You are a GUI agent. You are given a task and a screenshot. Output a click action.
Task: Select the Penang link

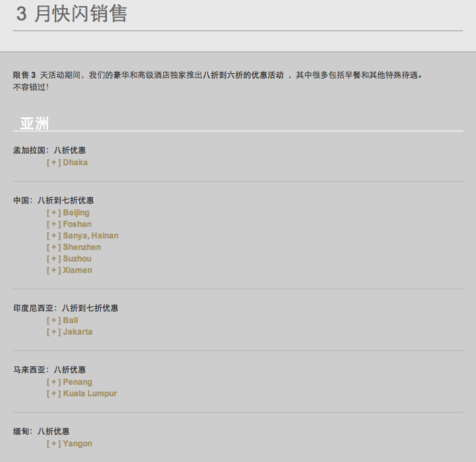[x=77, y=382]
